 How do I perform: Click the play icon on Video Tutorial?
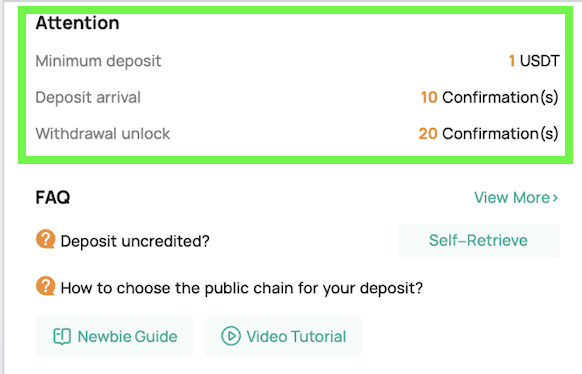pyautogui.click(x=231, y=336)
